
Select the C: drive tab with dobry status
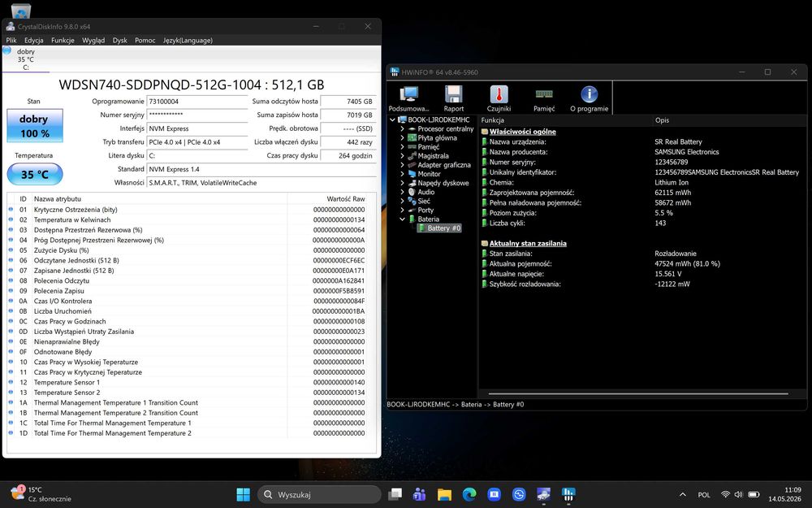click(25, 59)
